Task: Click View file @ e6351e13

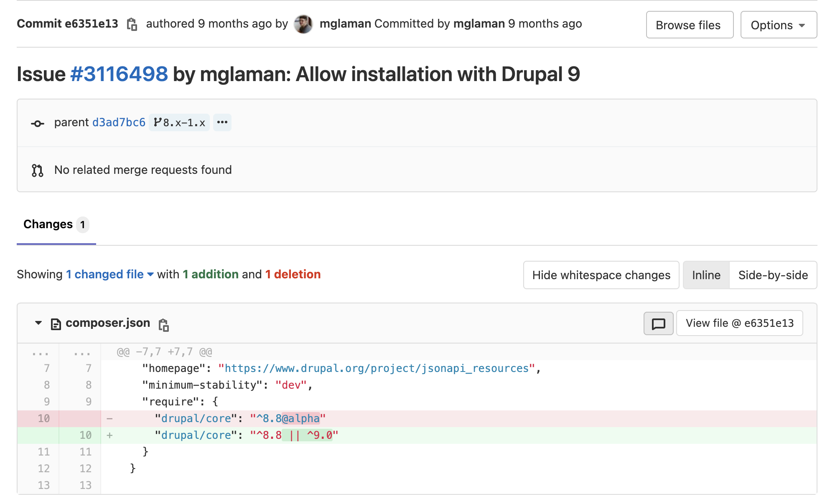Action: tap(739, 323)
